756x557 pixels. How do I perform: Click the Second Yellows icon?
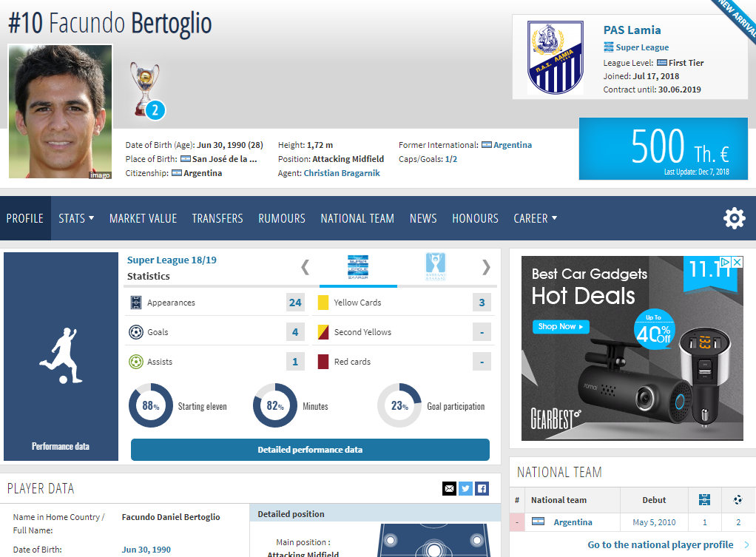[x=323, y=332]
